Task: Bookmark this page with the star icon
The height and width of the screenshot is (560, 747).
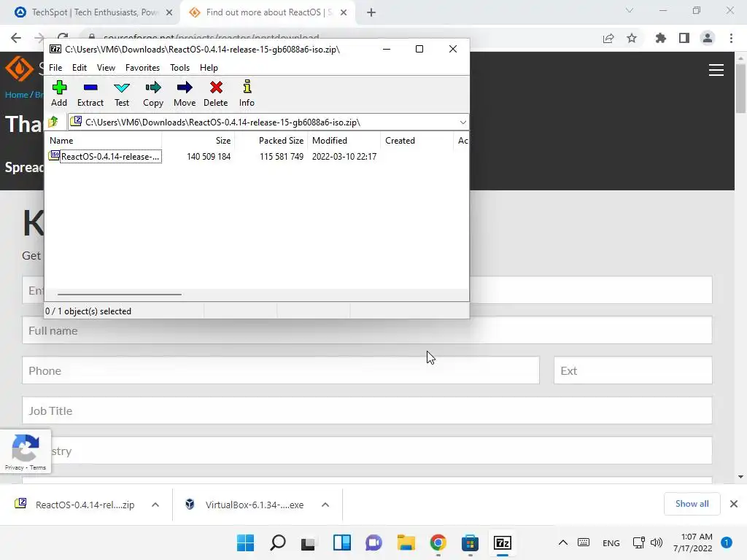Action: pos(632,38)
